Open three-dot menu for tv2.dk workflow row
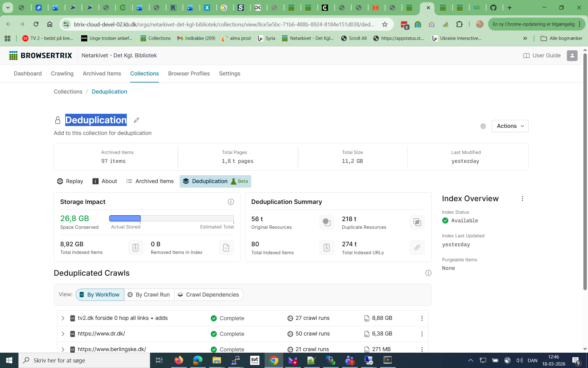The image size is (588, 368). [x=422, y=318]
